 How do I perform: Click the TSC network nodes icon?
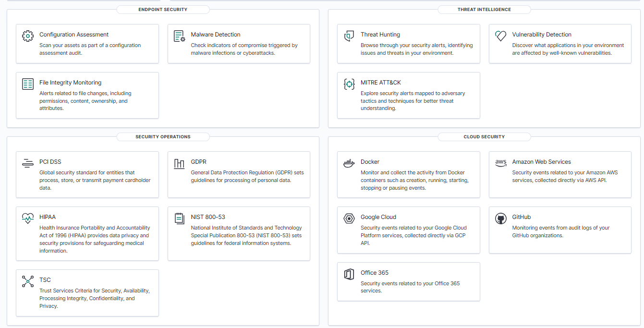pyautogui.click(x=28, y=281)
